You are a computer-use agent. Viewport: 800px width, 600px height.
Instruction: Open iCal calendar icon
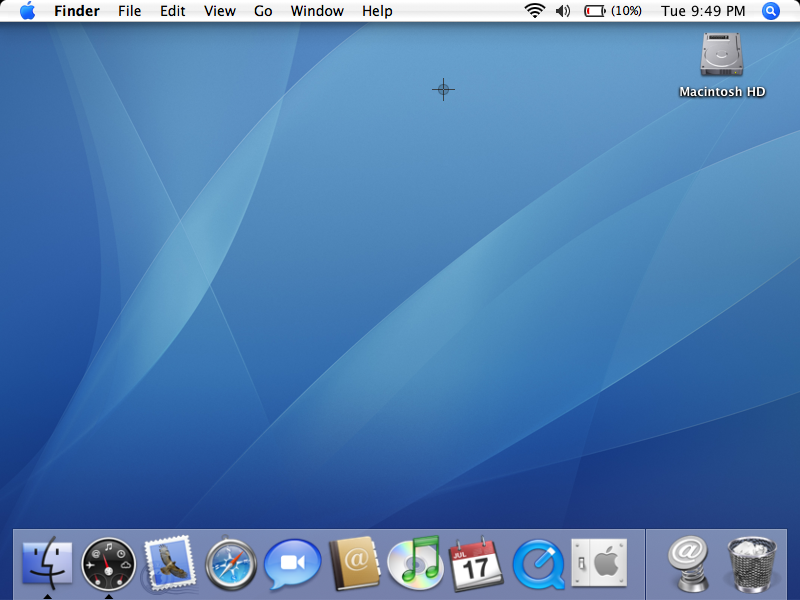pyautogui.click(x=476, y=564)
